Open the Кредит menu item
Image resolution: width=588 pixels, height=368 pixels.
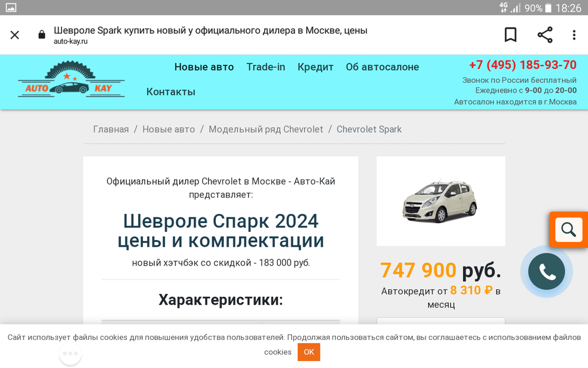[315, 67]
